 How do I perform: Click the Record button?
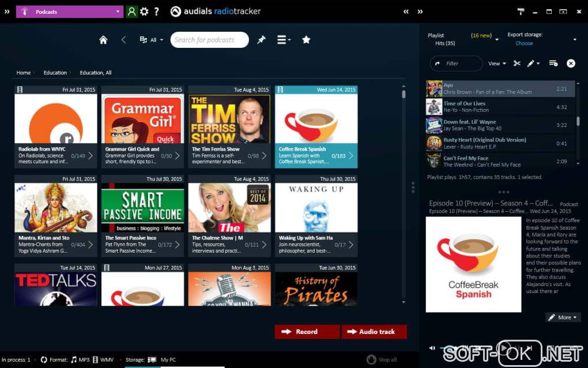pos(307,332)
